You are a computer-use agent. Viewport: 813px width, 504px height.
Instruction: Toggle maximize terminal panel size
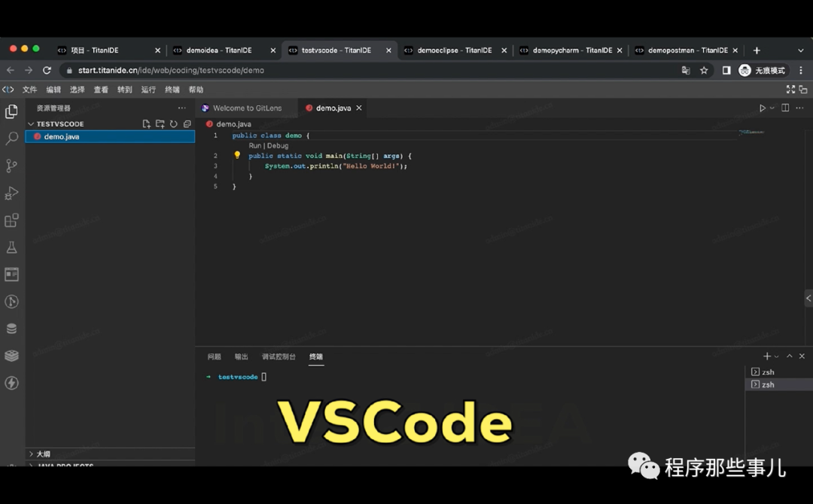point(789,356)
